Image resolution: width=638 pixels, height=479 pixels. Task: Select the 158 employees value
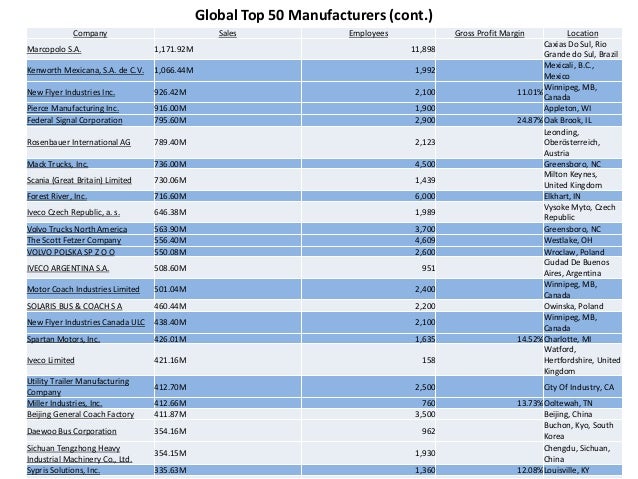428,361
